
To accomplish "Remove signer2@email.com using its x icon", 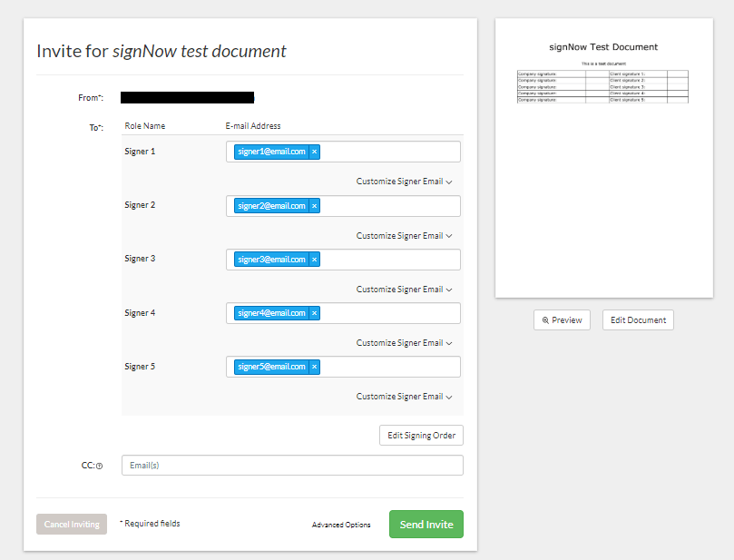I will pos(315,206).
